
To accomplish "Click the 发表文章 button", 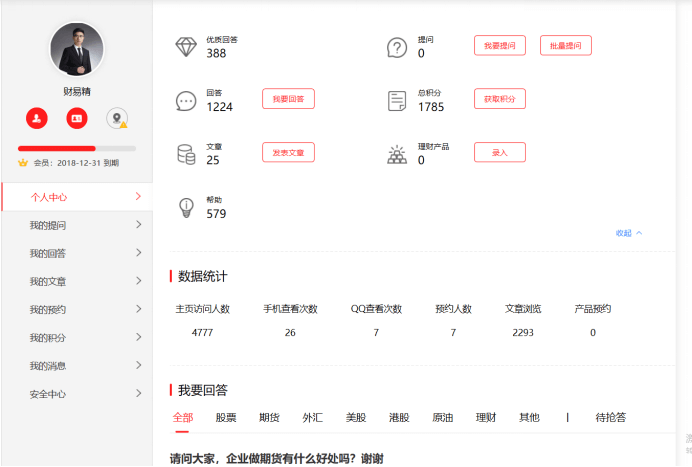I will point(288,152).
